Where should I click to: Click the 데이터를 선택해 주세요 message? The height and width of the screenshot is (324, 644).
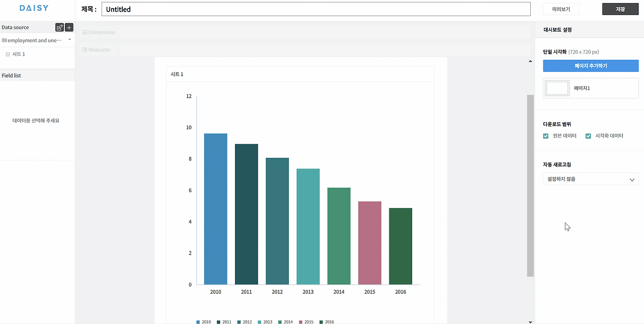[x=36, y=121]
